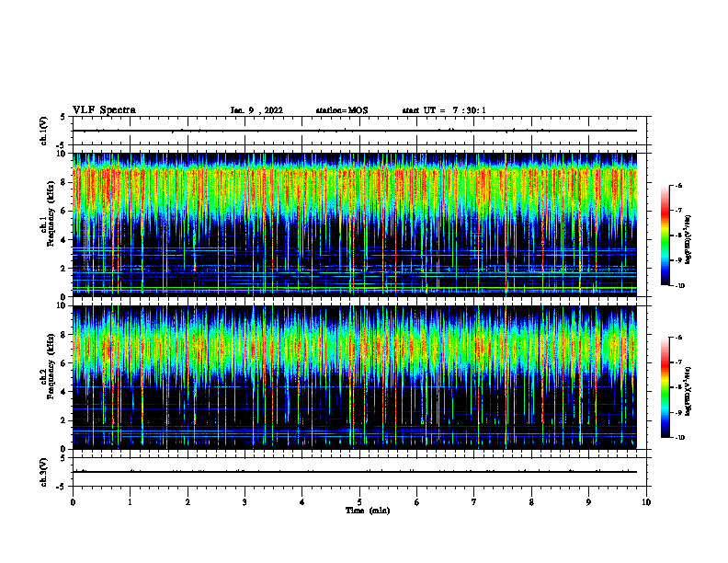Click the "station=MOS" header label
This screenshot has height=563, width=728.
click(x=342, y=110)
